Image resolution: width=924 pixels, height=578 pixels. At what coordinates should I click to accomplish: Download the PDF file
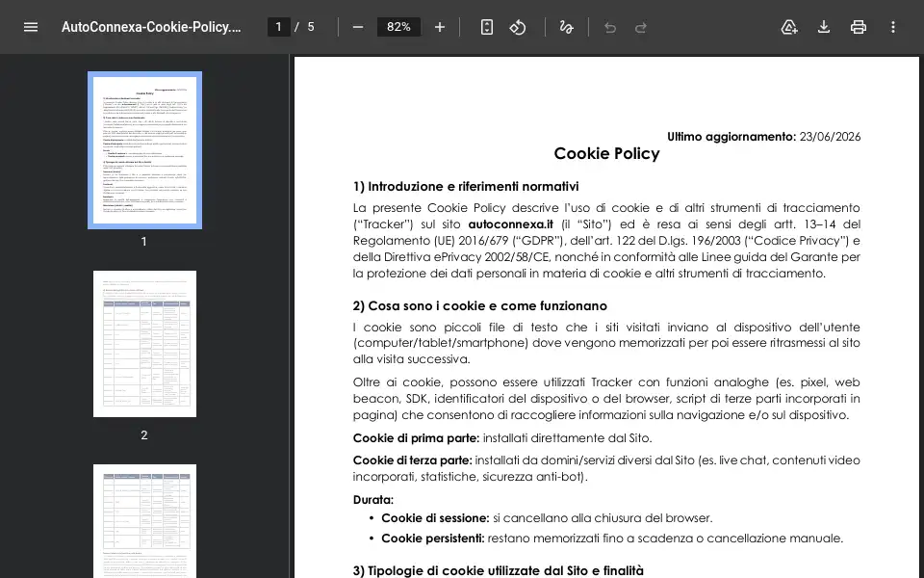[x=824, y=27]
